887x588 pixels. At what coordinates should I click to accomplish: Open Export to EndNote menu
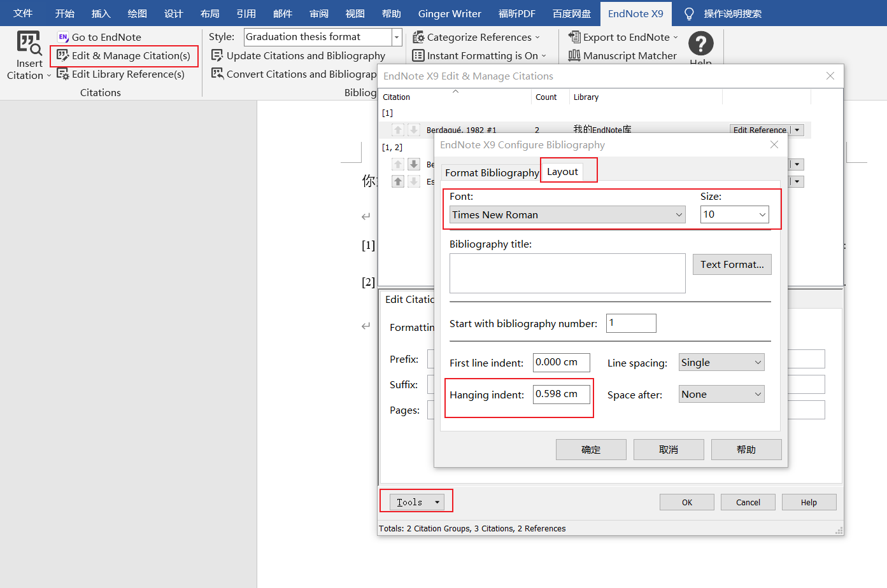click(623, 38)
